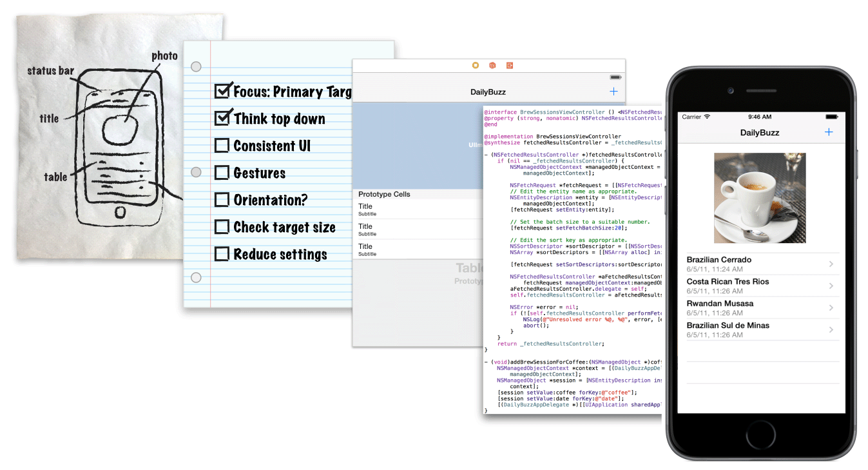This screenshot has width=868, height=470.
Task: Click the 'table' label on the napkin sketch
Action: click(55, 177)
